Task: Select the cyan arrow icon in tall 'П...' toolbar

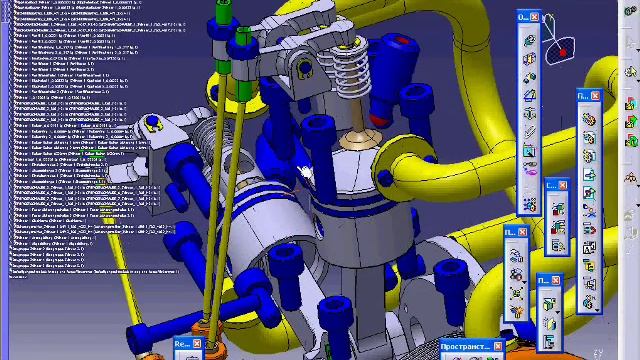Action: pyautogui.click(x=589, y=175)
